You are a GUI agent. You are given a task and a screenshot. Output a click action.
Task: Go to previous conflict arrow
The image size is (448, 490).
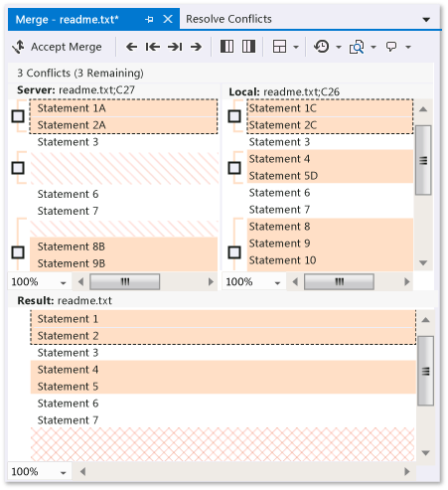pos(131,47)
